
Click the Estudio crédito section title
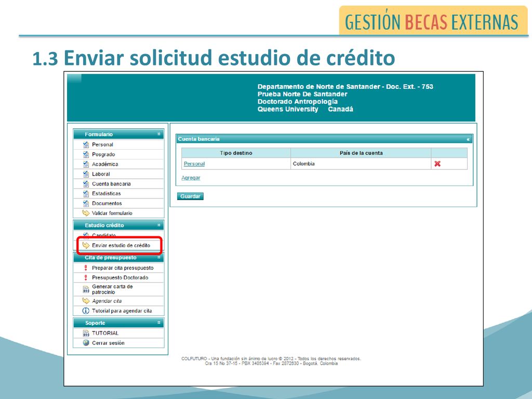pos(104,225)
